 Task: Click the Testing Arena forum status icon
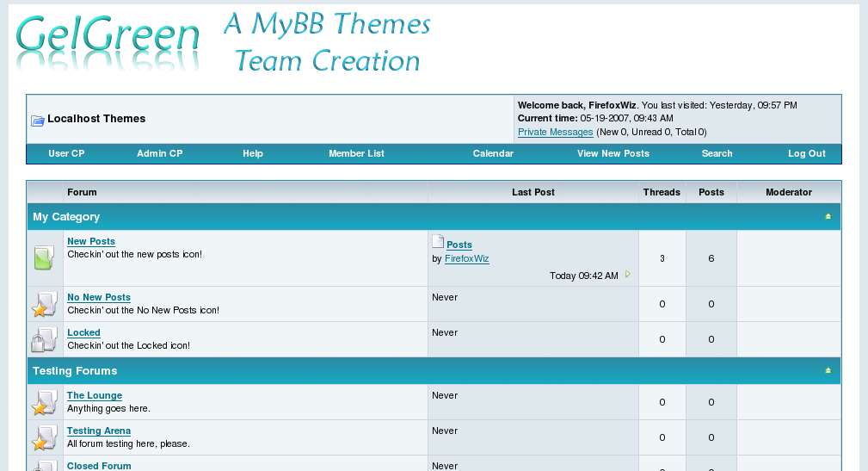[45, 437]
